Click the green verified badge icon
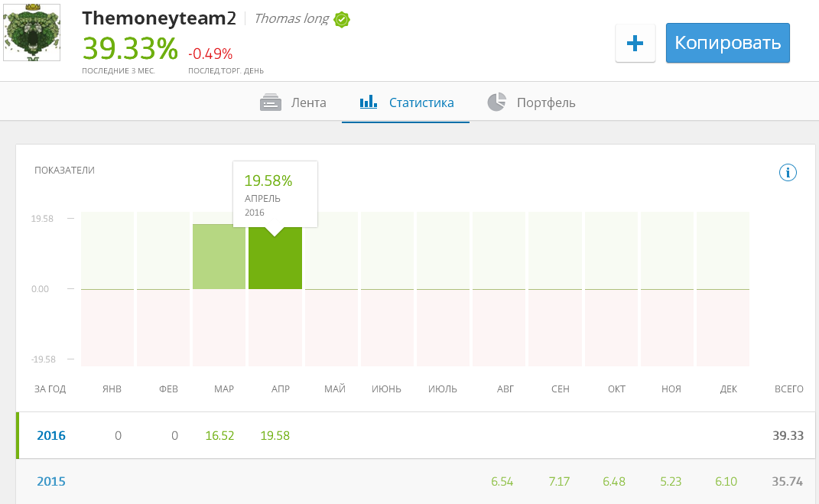Image resolution: width=819 pixels, height=504 pixels. [341, 20]
